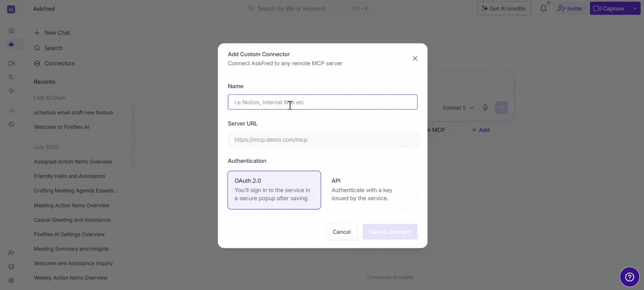Open Connectors in the AskFred panel

54,63
